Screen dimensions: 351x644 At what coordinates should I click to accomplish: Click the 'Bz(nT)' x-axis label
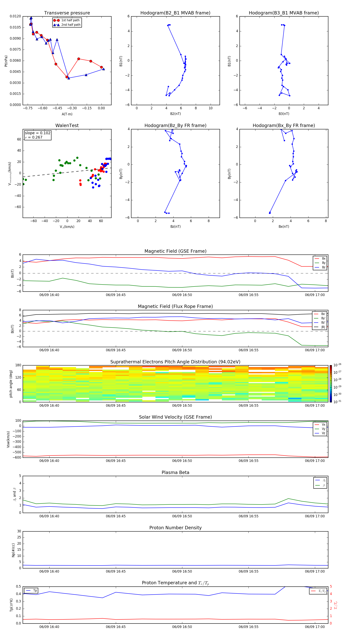pos(175,227)
